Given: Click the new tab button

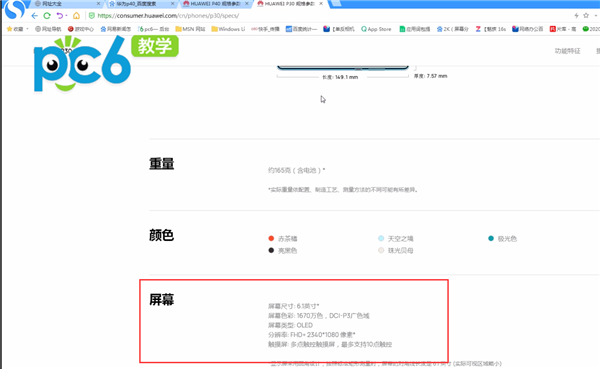Looking at the screenshot, I should coord(336,3).
